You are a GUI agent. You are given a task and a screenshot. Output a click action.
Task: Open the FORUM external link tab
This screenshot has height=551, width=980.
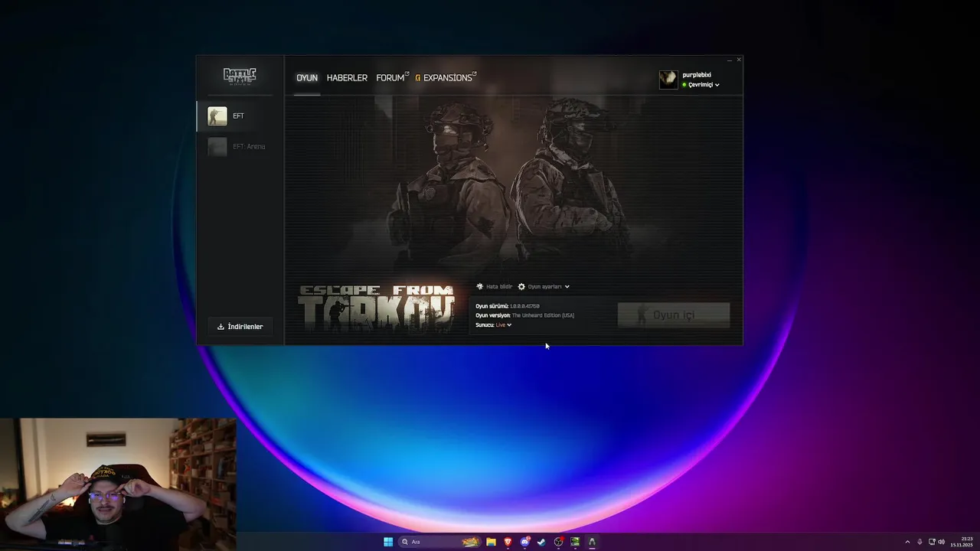392,78
